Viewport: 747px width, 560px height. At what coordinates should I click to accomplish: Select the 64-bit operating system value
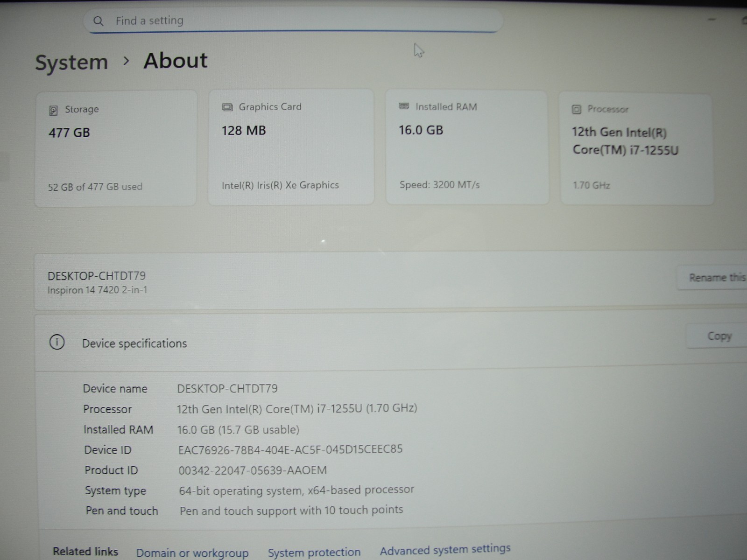(x=296, y=490)
